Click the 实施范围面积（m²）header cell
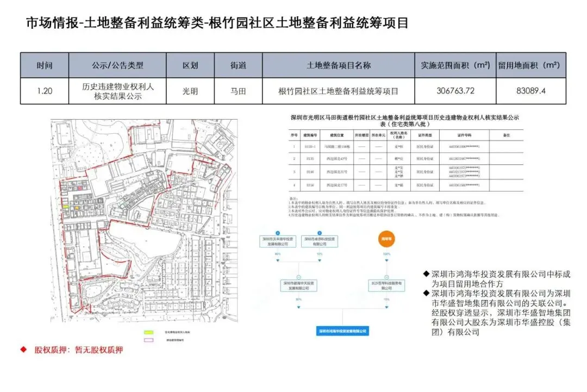 pyautogui.click(x=455, y=65)
